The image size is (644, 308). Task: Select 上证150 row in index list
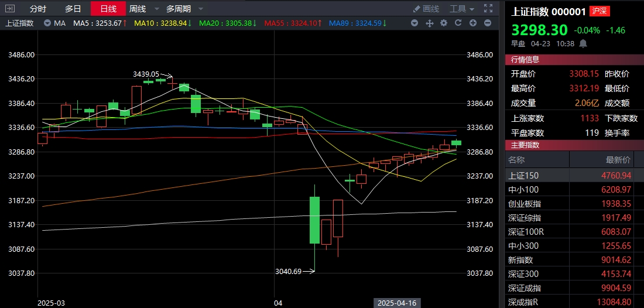[x=523, y=176]
